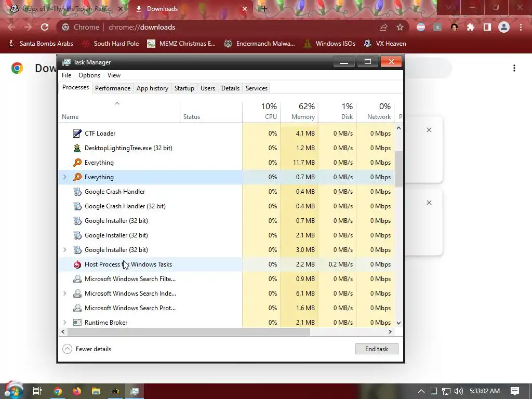Expand the highlighted Everything process group
532x399 pixels.
click(x=65, y=177)
